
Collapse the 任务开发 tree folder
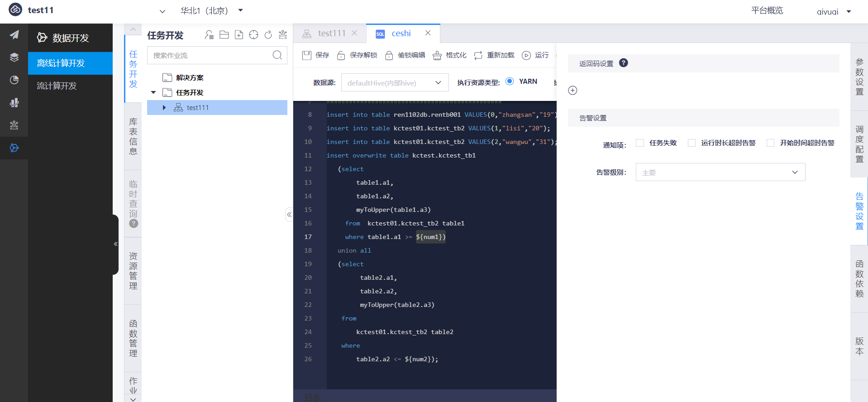pos(153,92)
